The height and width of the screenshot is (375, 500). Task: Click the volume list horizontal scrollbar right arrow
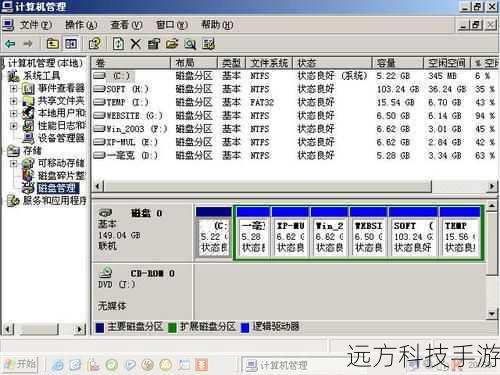[492, 186]
